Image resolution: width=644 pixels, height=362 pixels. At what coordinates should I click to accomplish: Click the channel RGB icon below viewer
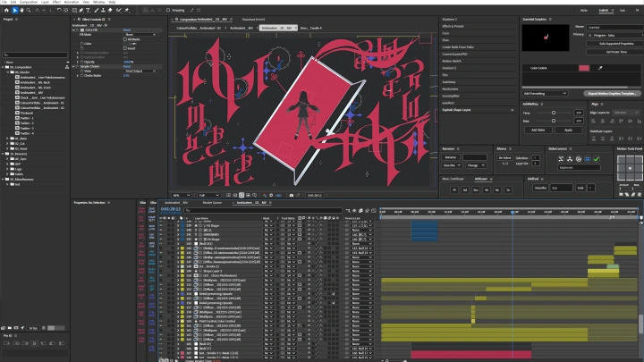(x=265, y=196)
